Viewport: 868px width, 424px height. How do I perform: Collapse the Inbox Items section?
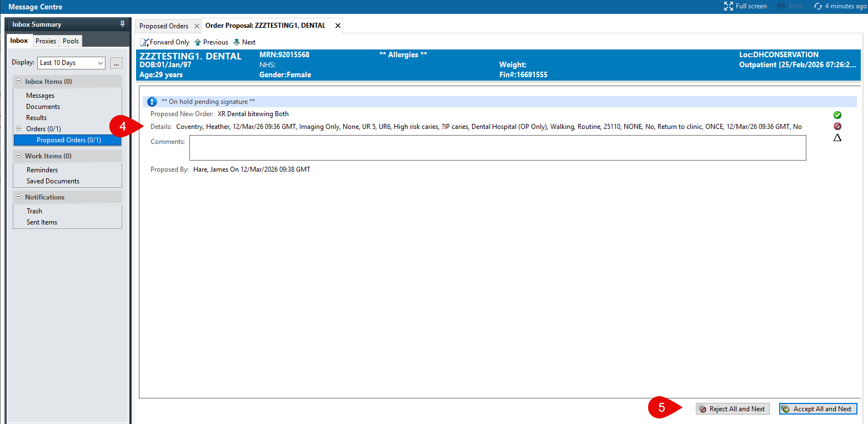pyautogui.click(x=18, y=82)
